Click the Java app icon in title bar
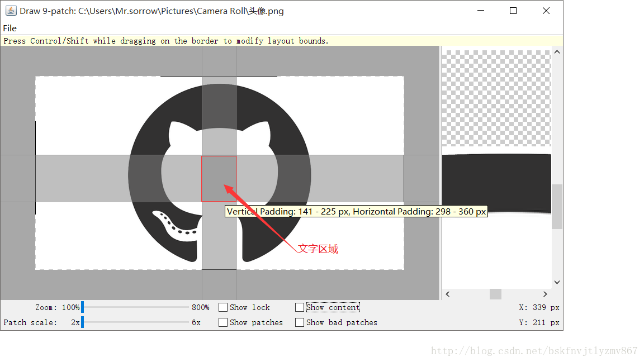 tap(11, 11)
